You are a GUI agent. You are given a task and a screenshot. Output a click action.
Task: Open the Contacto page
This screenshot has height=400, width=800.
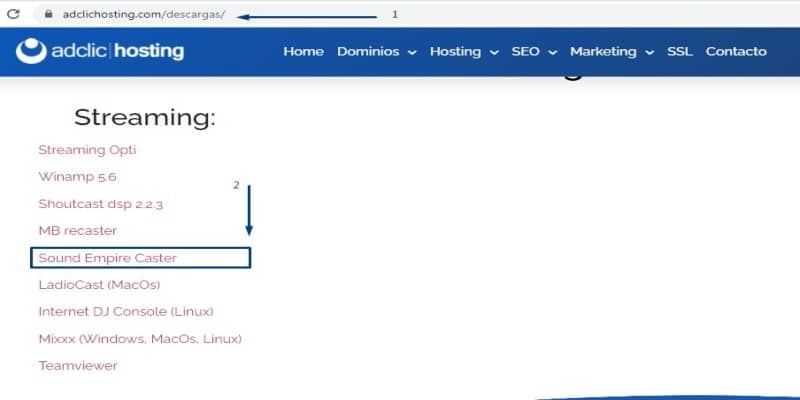tap(736, 52)
